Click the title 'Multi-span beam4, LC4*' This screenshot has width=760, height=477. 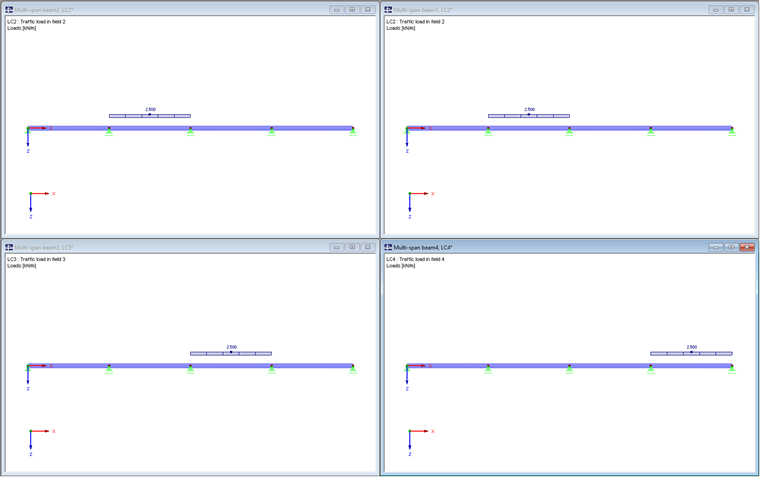[x=423, y=247]
